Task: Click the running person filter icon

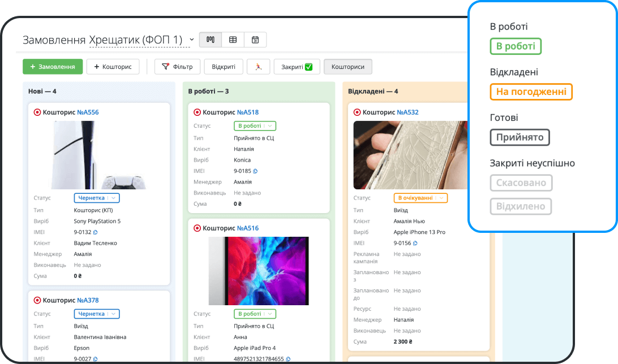Action: coord(258,67)
